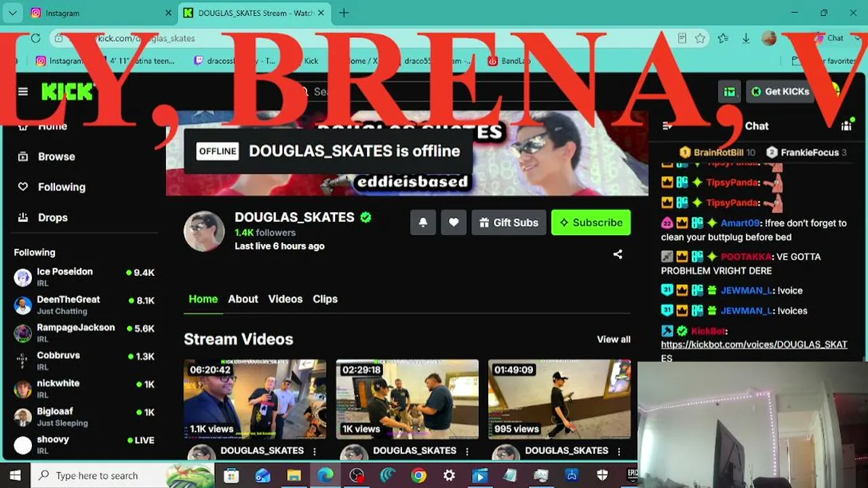Image resolution: width=868 pixels, height=488 pixels.
Task: Click the Windows taskbar search box
Action: (123, 476)
